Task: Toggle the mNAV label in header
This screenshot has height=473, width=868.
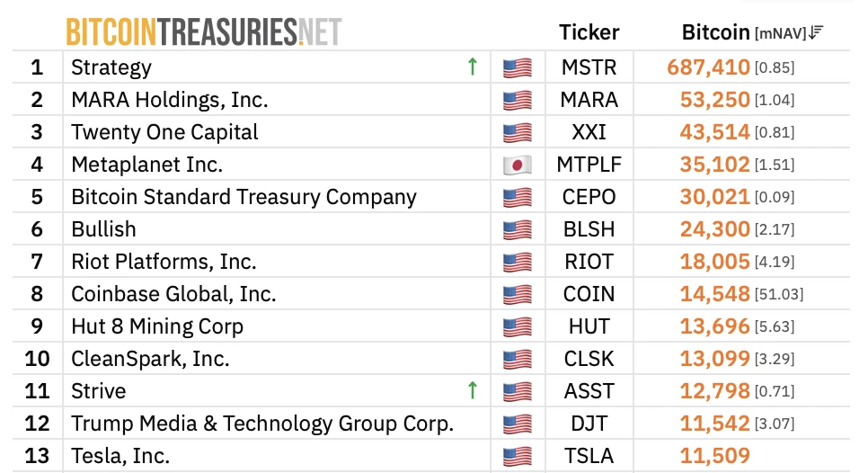Action: [780, 33]
